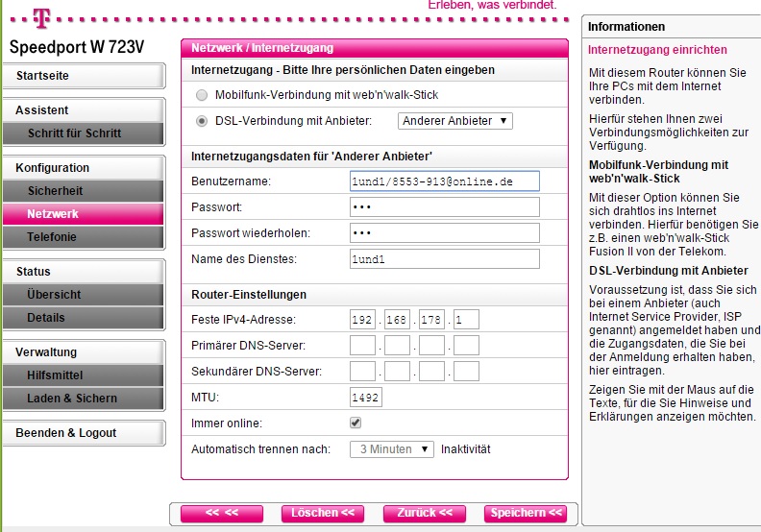The image size is (761, 532).
Task: Click Beenden & Logout
Action: [74, 433]
